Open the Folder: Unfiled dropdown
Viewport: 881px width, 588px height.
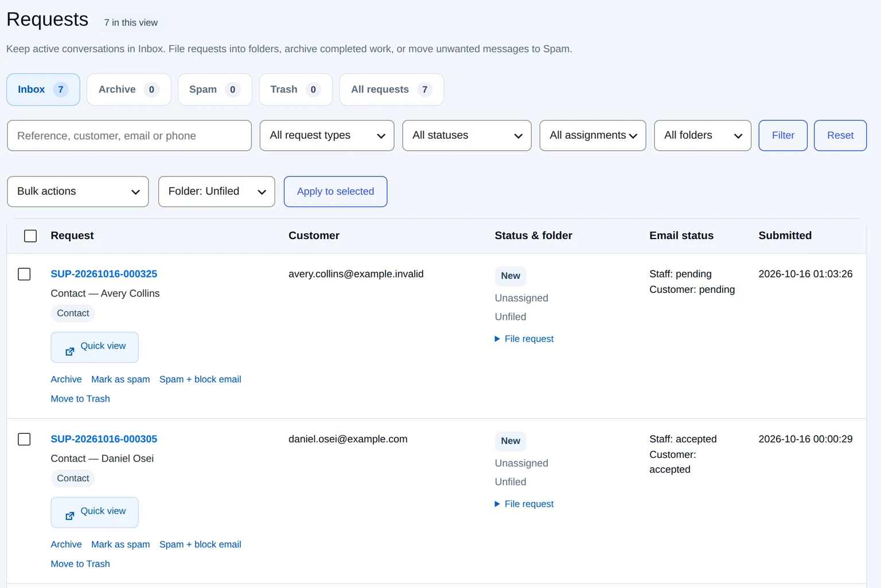217,191
